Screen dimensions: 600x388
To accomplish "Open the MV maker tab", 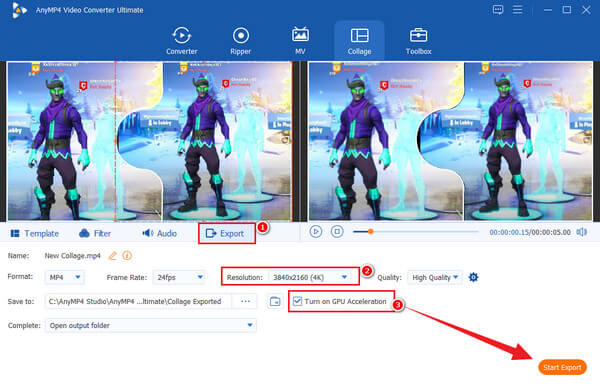I will click(x=300, y=41).
